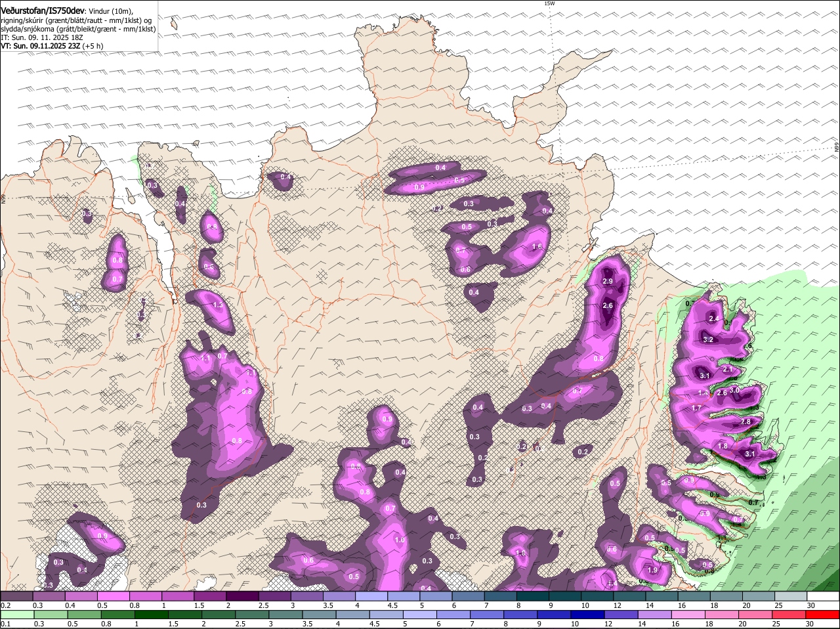Image resolution: width=840 pixels, height=629 pixels.
Task: Click the 15W longitude label at the top
Action: [x=549, y=3]
